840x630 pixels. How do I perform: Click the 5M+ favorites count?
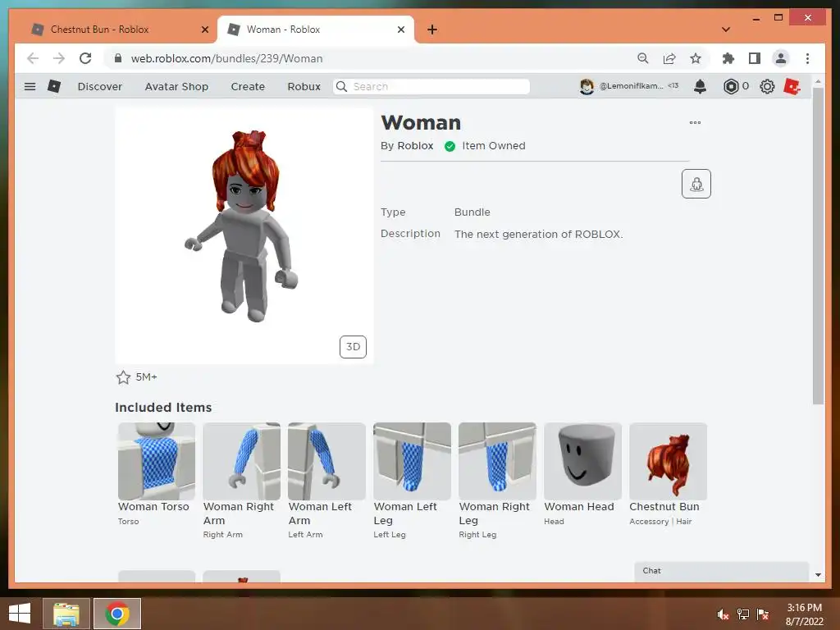pyautogui.click(x=146, y=377)
